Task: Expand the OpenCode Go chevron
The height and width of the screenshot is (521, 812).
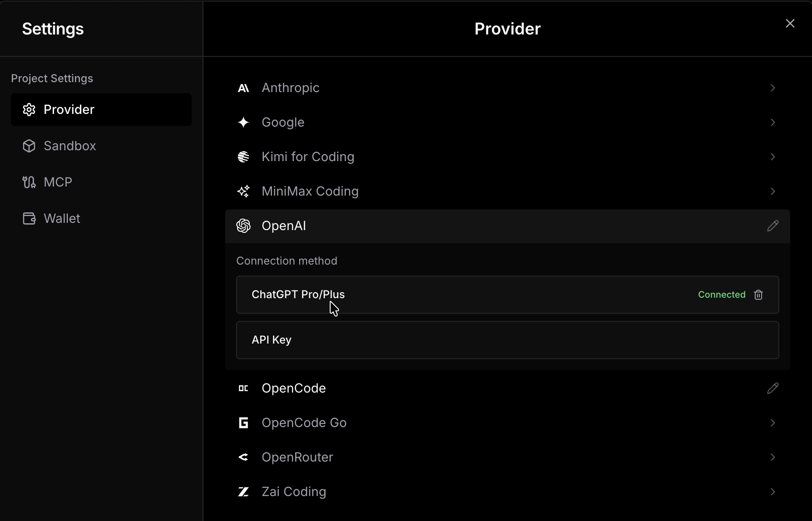Action: point(772,423)
